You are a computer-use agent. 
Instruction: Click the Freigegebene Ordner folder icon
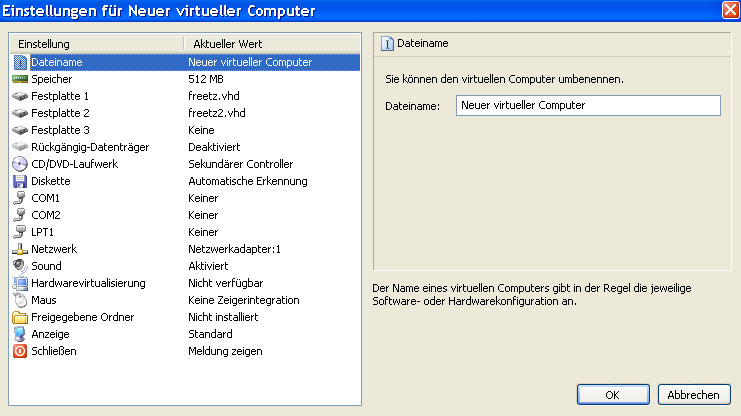[20, 317]
